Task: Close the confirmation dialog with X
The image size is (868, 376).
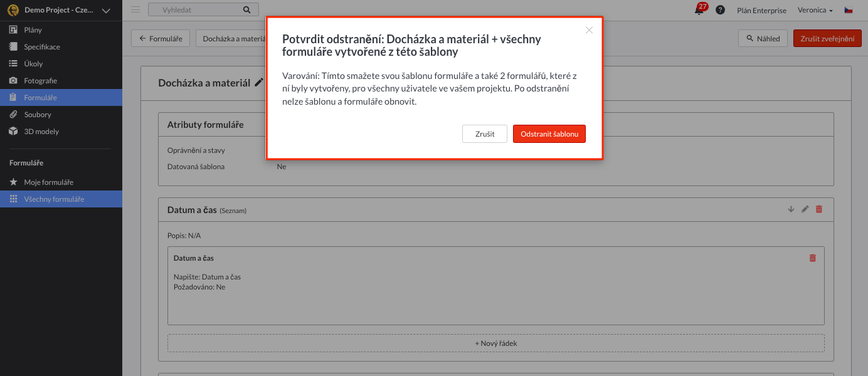Action: tap(589, 30)
